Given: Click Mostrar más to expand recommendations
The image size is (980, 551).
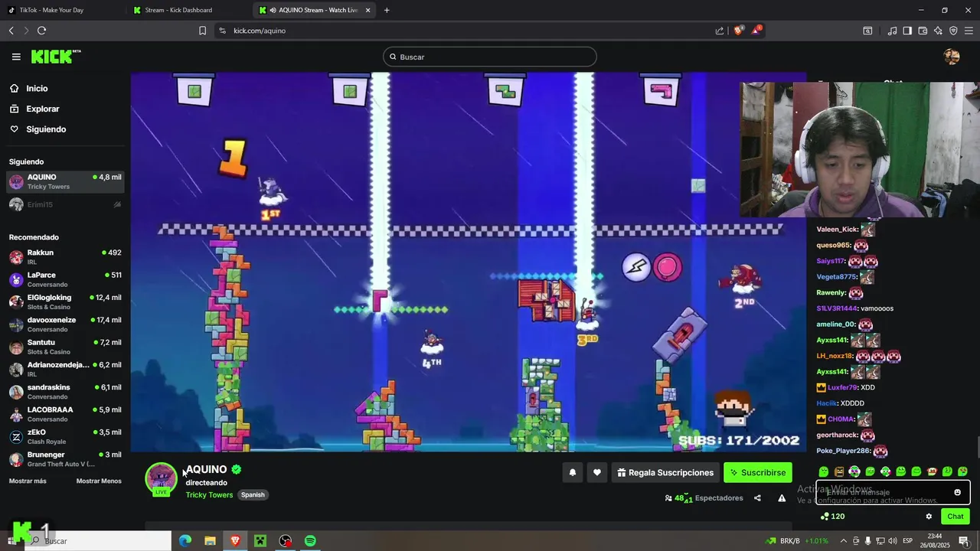Looking at the screenshot, I should [28, 481].
